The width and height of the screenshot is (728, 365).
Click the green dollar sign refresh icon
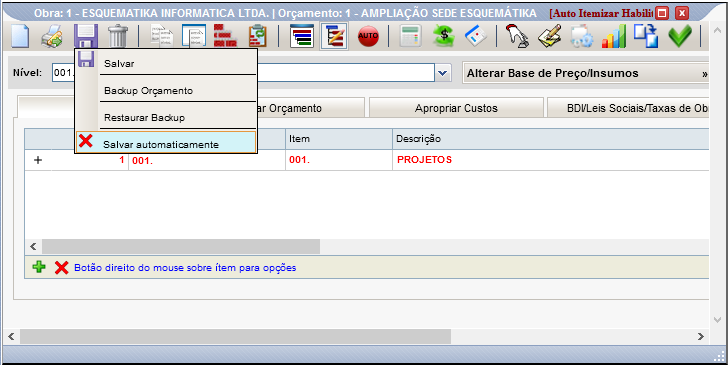click(x=443, y=36)
